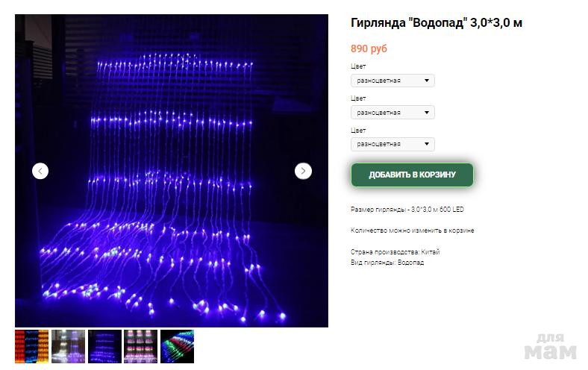This screenshot has height=370, width=588.
Task: Open the third Цвет dropdown
Action: (x=392, y=144)
